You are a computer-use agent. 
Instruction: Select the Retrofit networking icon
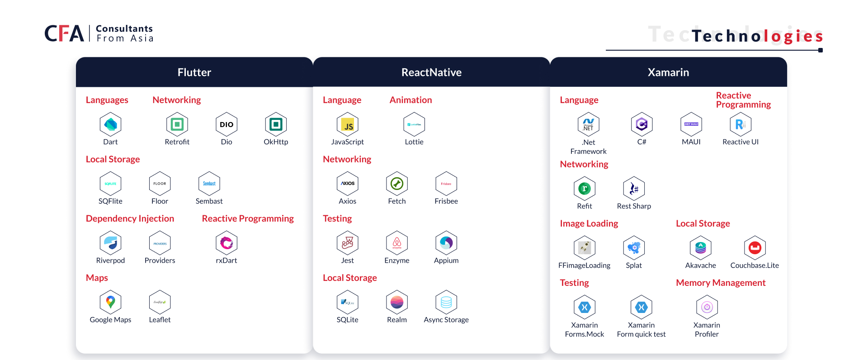[x=177, y=124]
